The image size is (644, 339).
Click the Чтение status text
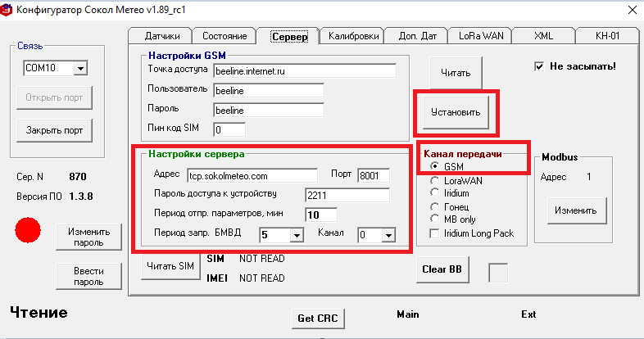pyautogui.click(x=39, y=313)
